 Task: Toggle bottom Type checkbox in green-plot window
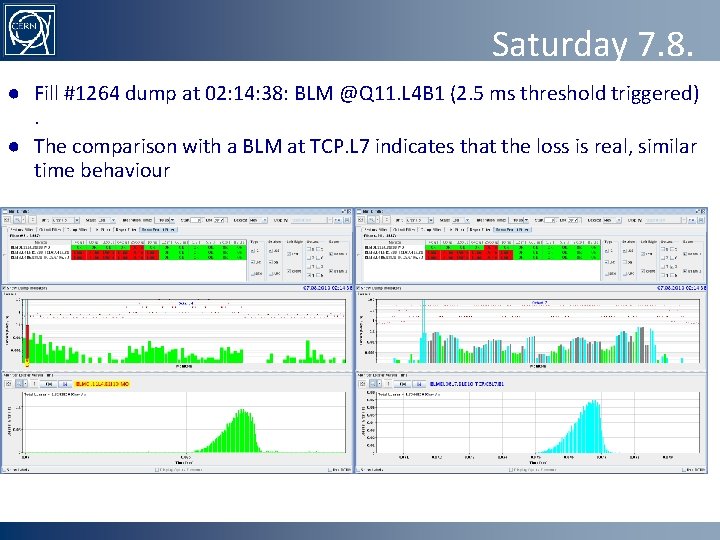tap(253, 274)
